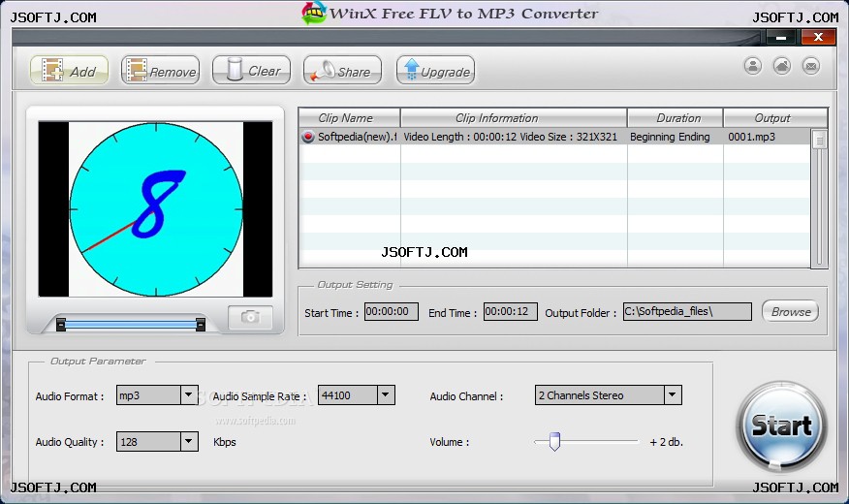This screenshot has width=849, height=504.
Task: Click the Remove clip button
Action: pyautogui.click(x=160, y=71)
